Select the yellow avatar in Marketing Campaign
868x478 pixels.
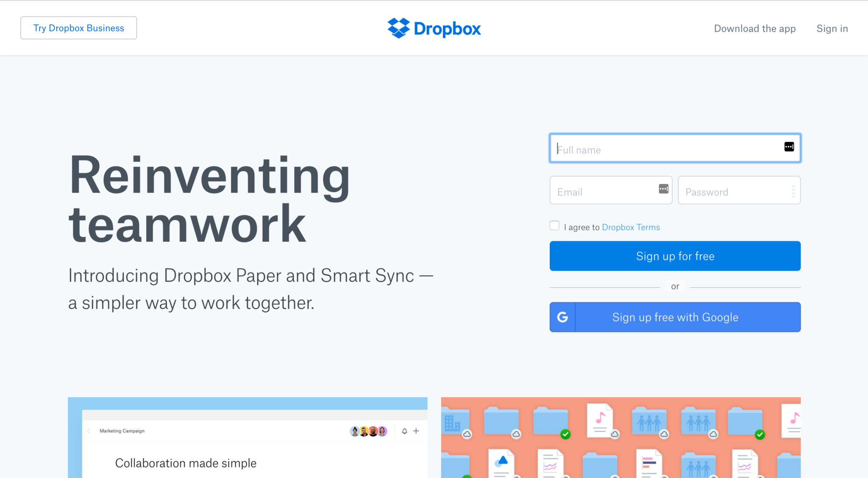(363, 431)
